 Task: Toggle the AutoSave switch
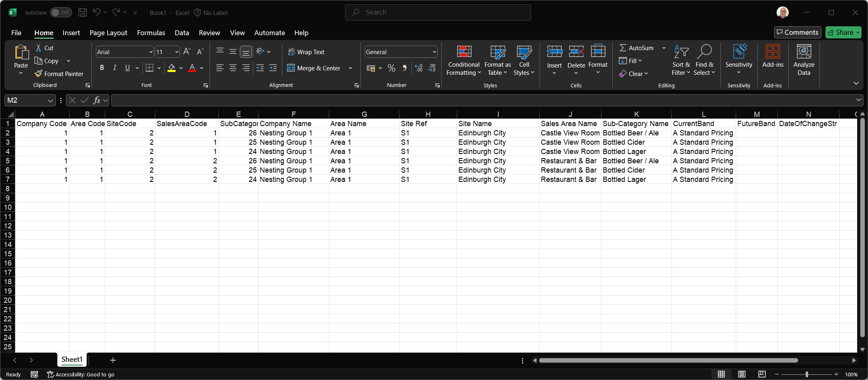pyautogui.click(x=61, y=13)
